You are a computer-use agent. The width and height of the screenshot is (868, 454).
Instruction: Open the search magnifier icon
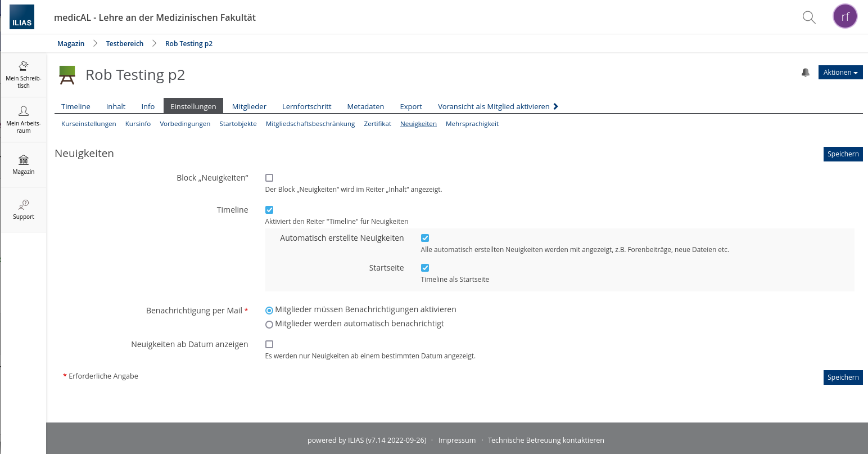click(x=808, y=17)
